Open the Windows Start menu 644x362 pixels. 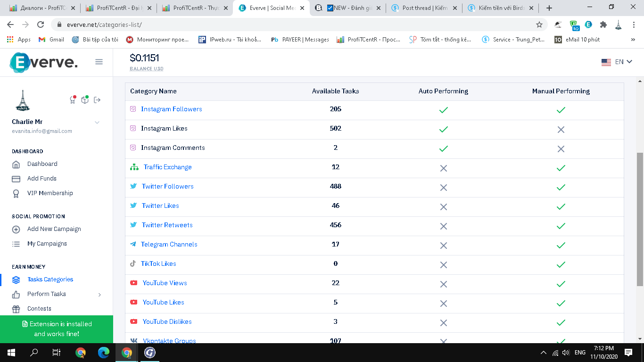tap(11, 353)
